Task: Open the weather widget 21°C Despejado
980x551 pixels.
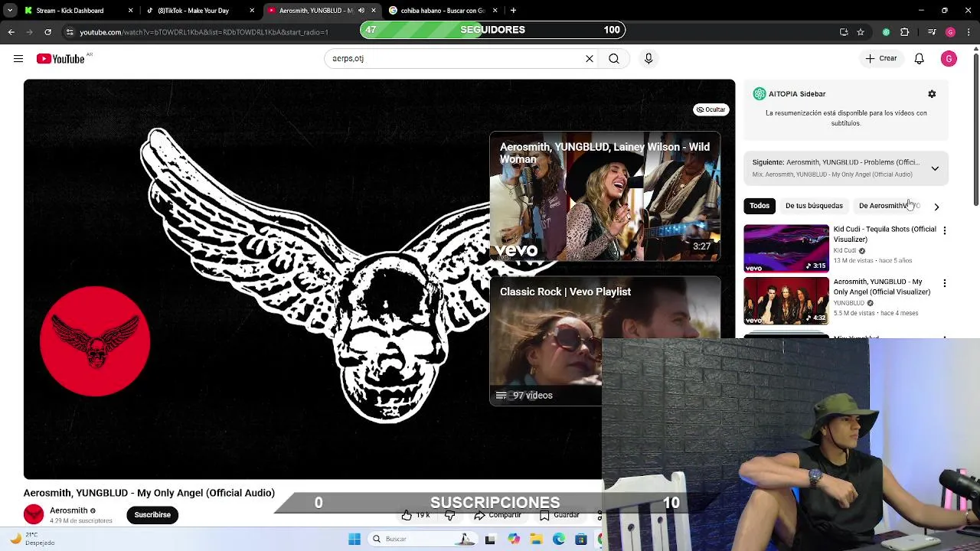Action: pos(32,539)
